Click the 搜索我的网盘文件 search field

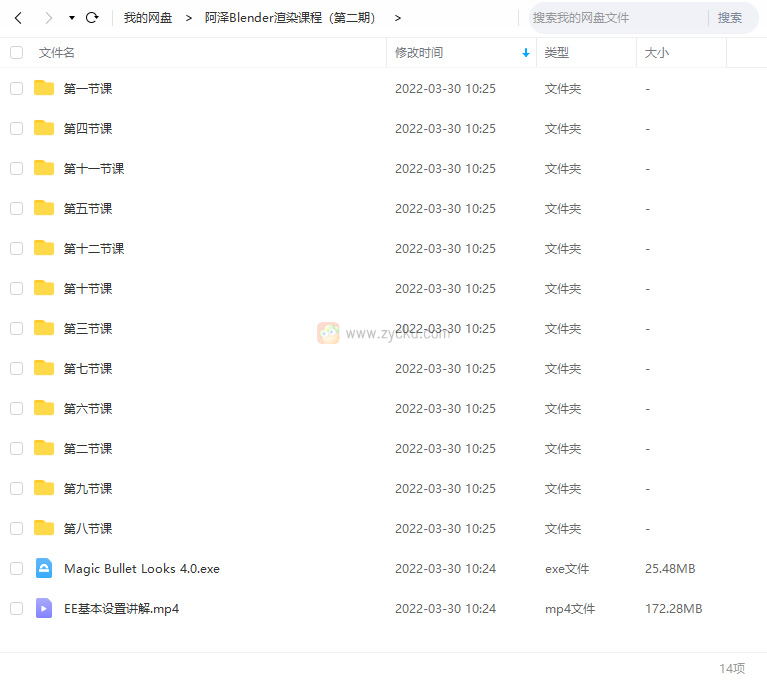[x=615, y=18]
